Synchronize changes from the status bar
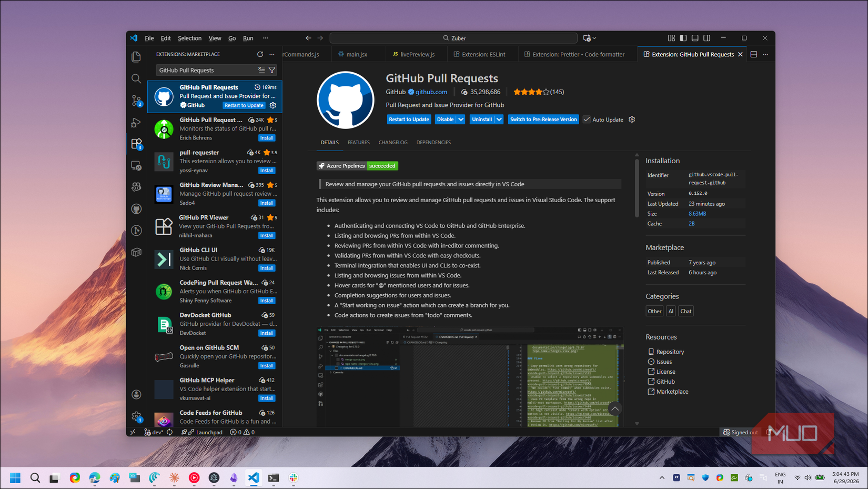The height and width of the screenshot is (489, 868). 169,432
